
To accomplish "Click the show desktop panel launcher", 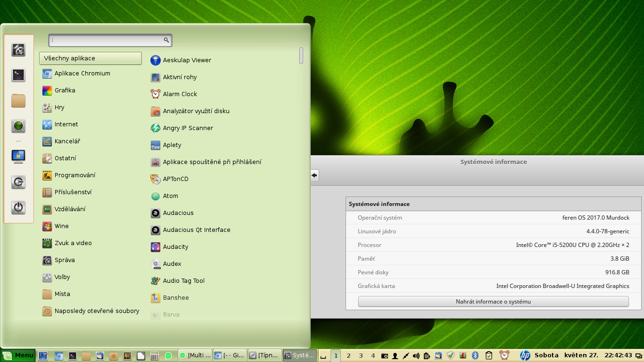I will click(x=43, y=356).
